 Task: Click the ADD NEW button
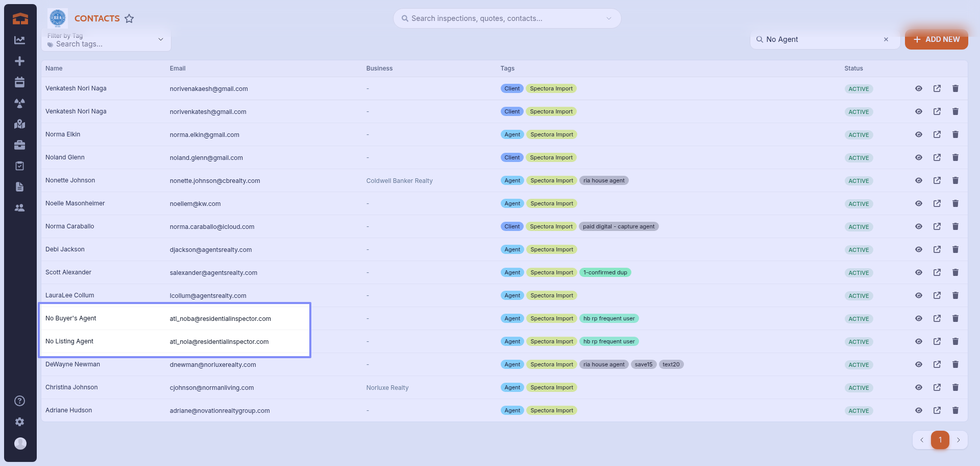tap(936, 39)
